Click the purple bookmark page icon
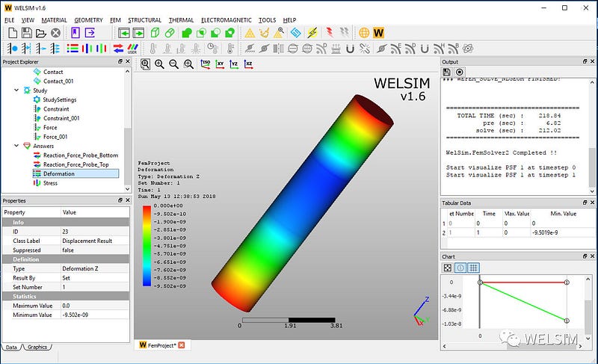 pyautogui.click(x=75, y=33)
